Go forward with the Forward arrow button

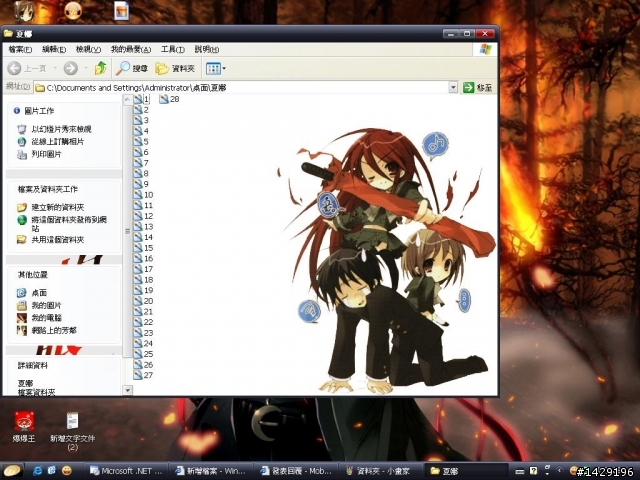pyautogui.click(x=71, y=68)
